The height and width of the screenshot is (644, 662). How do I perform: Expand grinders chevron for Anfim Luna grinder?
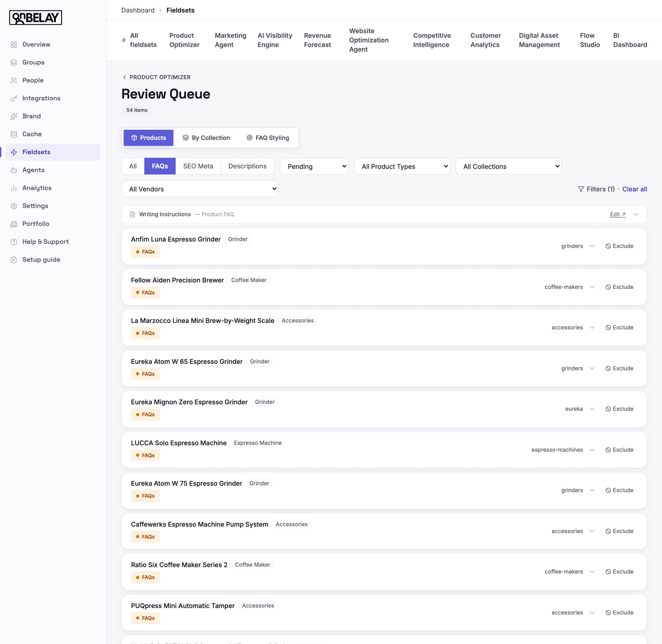point(592,246)
